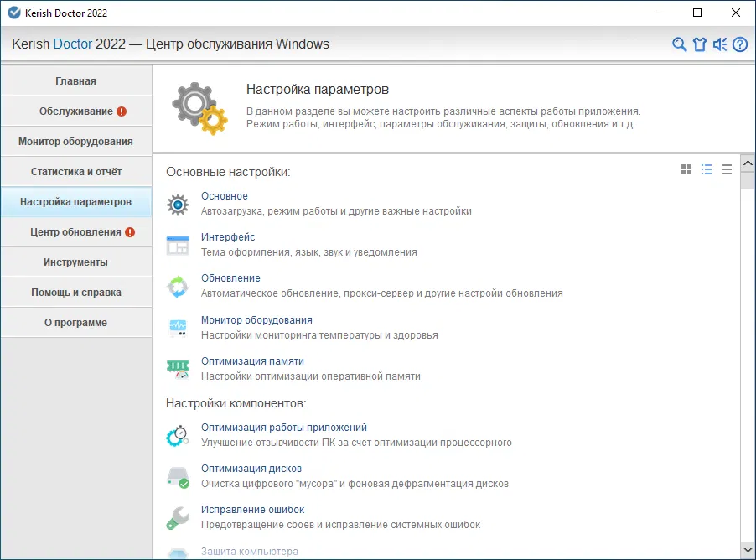The height and width of the screenshot is (560, 756).
Task: Open Монитор оборудования settings link in list
Action: 256,319
